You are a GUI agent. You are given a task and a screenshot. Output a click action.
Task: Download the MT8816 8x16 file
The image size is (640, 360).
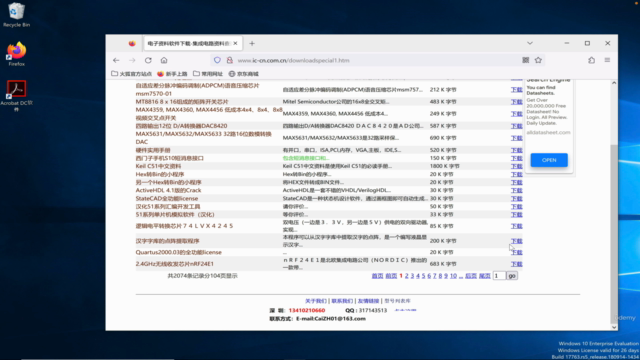[x=517, y=102]
